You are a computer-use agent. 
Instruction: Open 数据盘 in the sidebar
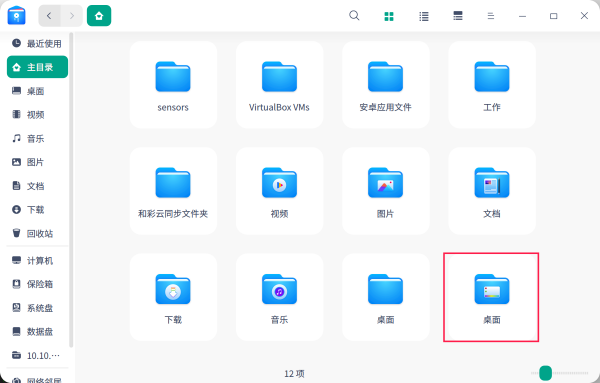click(x=37, y=331)
